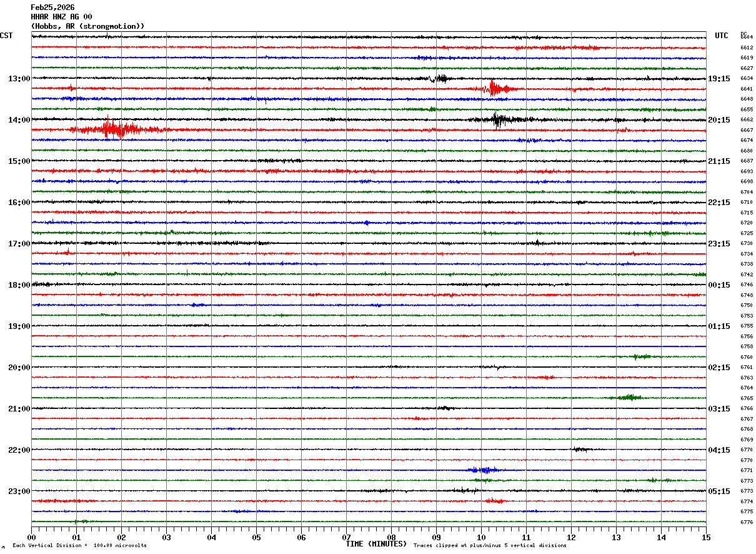Select the 21:00 CST row label
The image size is (756, 554).
tap(19, 409)
